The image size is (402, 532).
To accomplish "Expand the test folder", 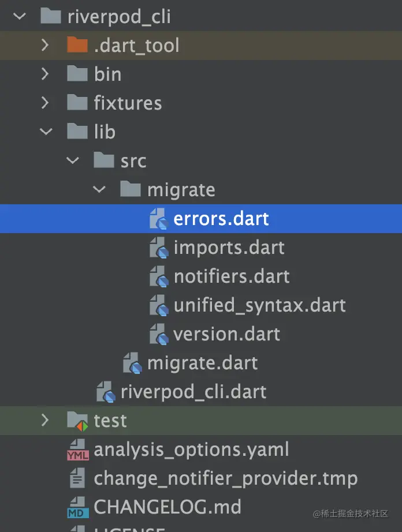I will 46,421.
